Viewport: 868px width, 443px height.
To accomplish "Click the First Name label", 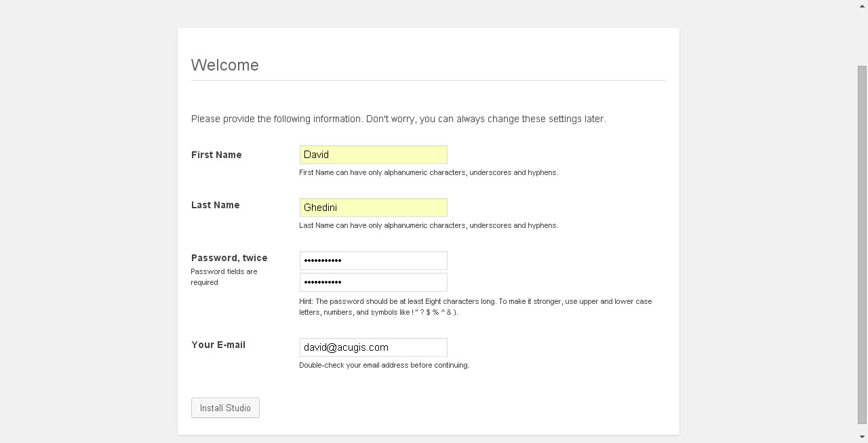I will pyautogui.click(x=216, y=155).
